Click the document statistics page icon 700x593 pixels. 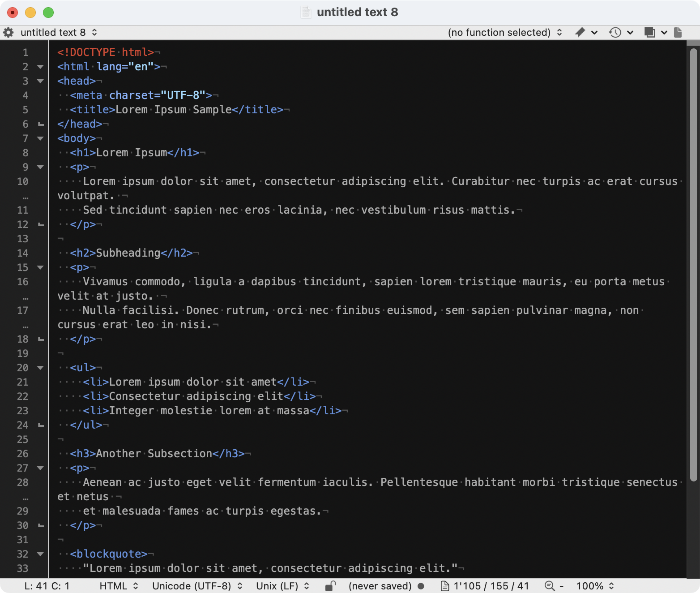point(445,586)
